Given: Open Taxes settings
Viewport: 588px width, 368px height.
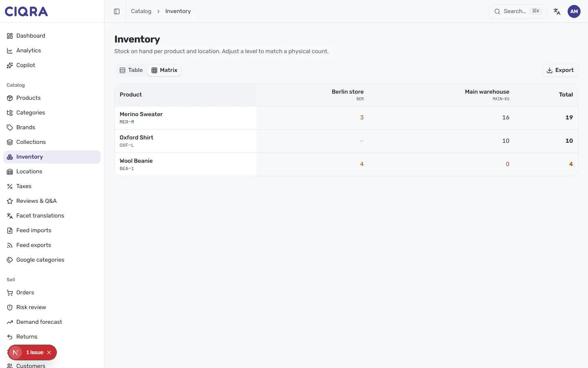Looking at the screenshot, I should (x=52, y=186).
